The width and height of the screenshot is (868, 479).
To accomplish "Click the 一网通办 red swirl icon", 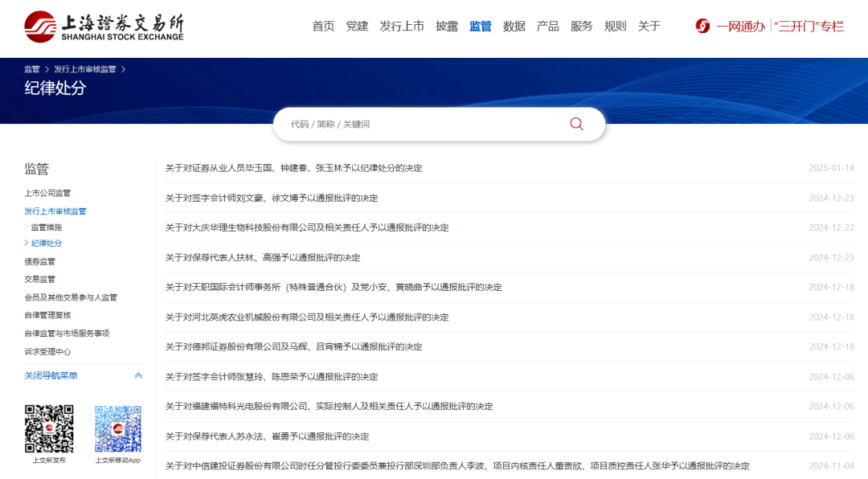I will (x=702, y=26).
